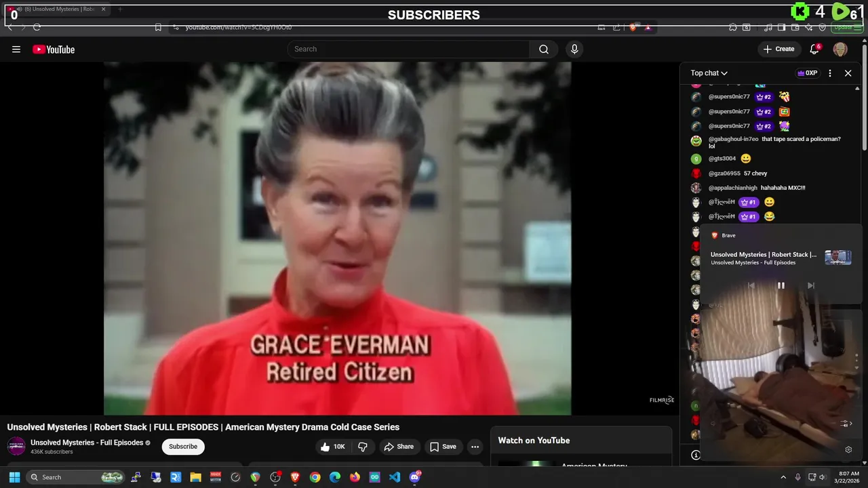The height and width of the screenshot is (488, 868).
Task: Toggle Brave sidebar panel icon
Action: [782, 27]
